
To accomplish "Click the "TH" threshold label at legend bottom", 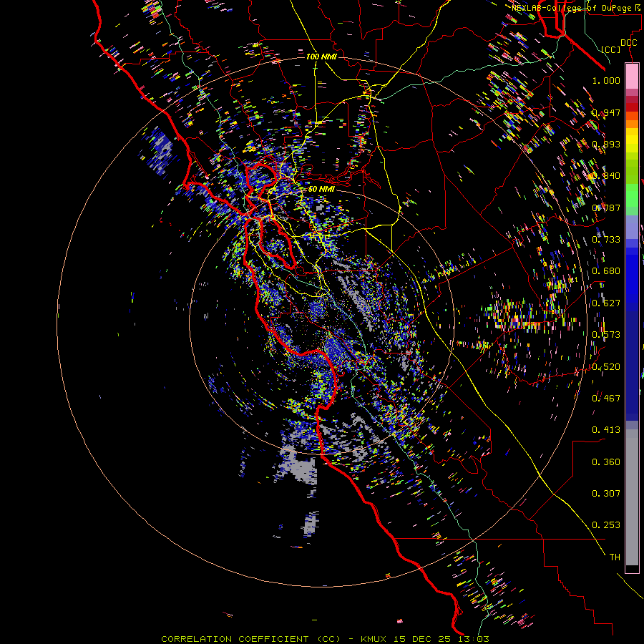I will tap(615, 557).
